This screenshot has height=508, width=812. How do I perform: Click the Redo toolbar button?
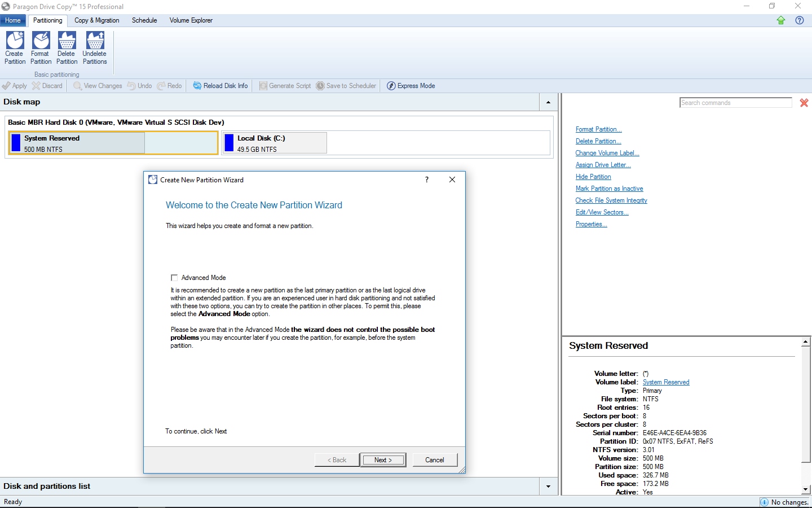169,86
